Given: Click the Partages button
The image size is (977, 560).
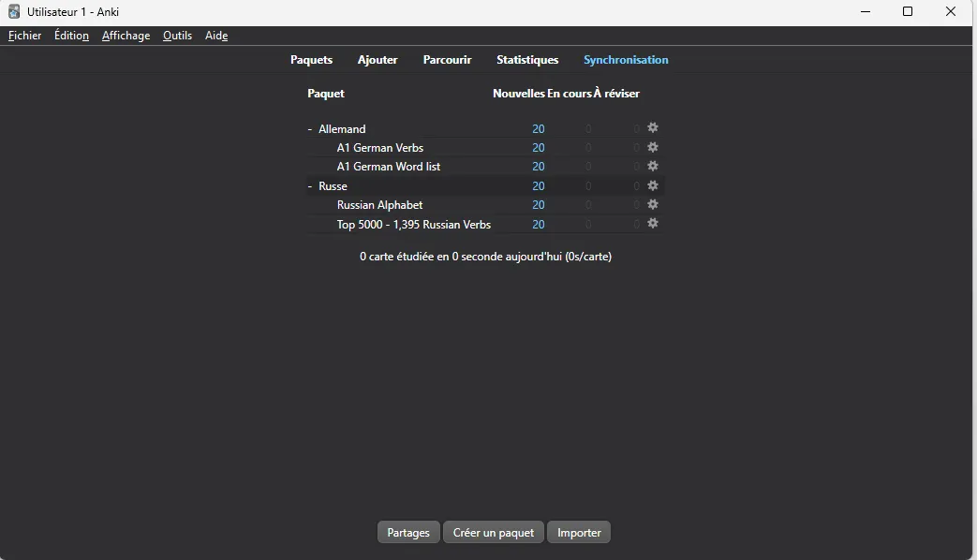Looking at the screenshot, I should click(408, 532).
